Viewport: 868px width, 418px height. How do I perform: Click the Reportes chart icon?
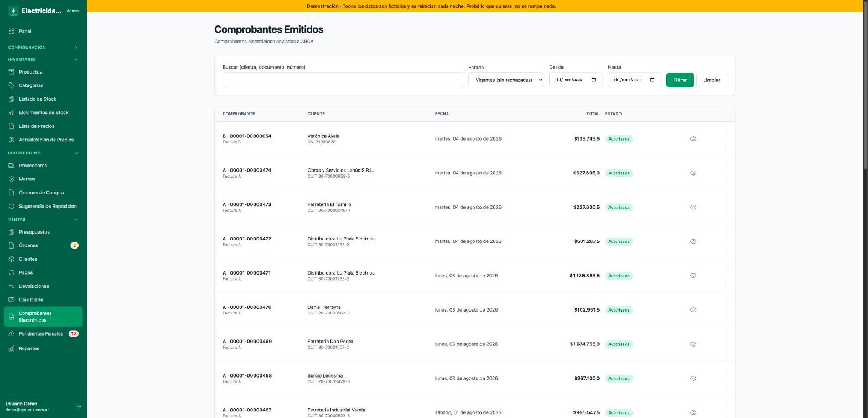11,349
